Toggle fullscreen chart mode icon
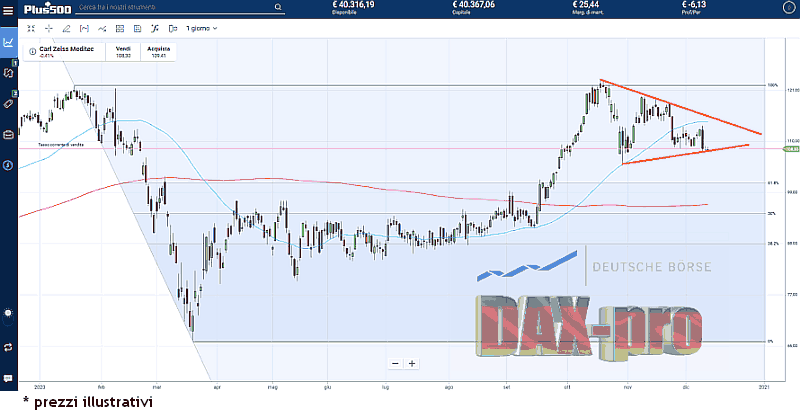 point(31,29)
